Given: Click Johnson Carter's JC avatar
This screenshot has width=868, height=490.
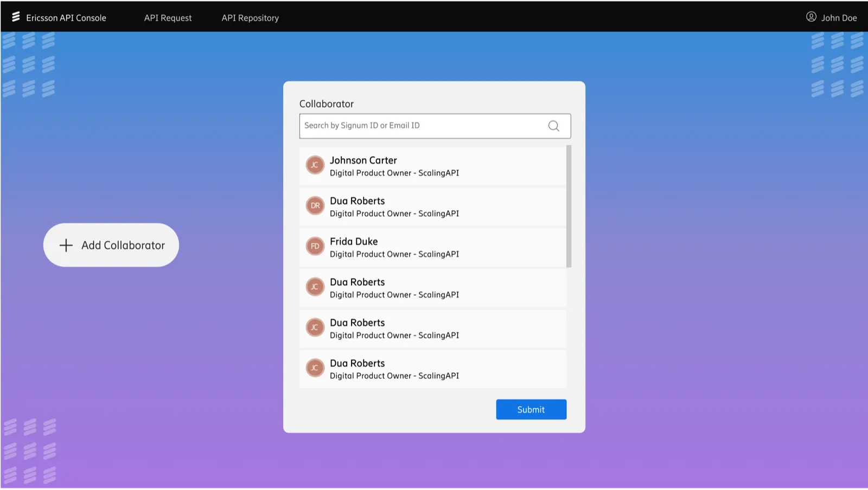Looking at the screenshot, I should (315, 165).
